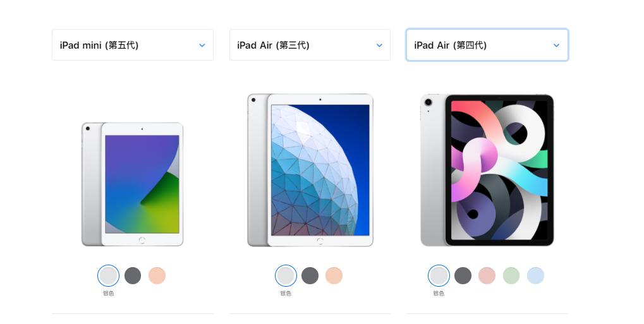Select space gray color for iPad mini

click(133, 275)
